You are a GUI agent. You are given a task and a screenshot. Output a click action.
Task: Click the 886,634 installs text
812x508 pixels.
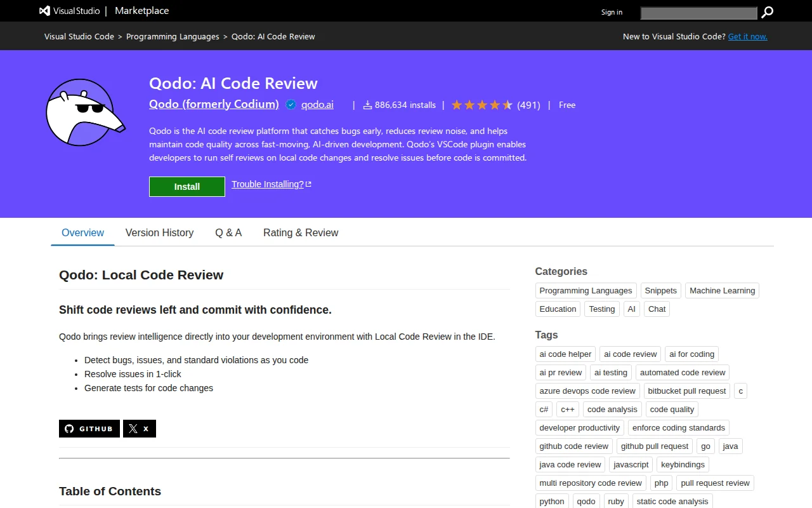405,105
